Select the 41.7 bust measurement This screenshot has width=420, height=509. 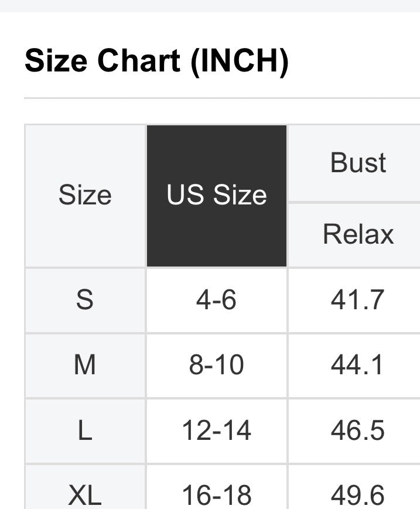pos(357,300)
